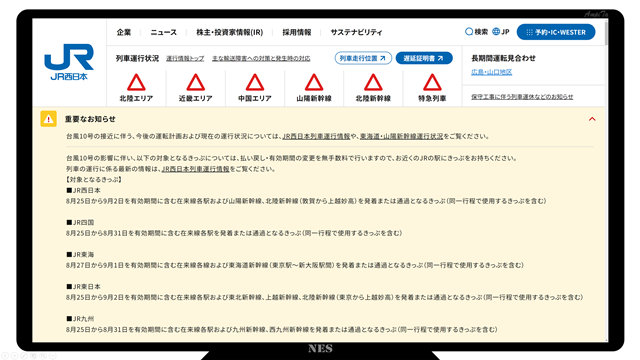This screenshot has height=360, width=640.
Task: Click the 【対象となるきっぷ】 heading text
Action: 94,180
